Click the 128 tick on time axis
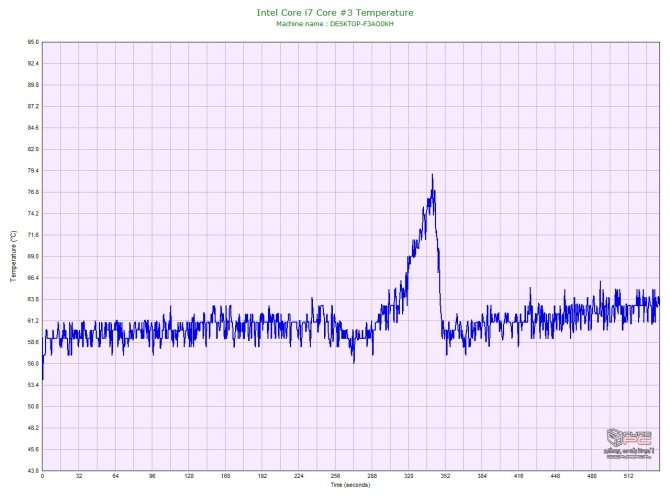This screenshot has height=502, width=670. pyautogui.click(x=189, y=476)
